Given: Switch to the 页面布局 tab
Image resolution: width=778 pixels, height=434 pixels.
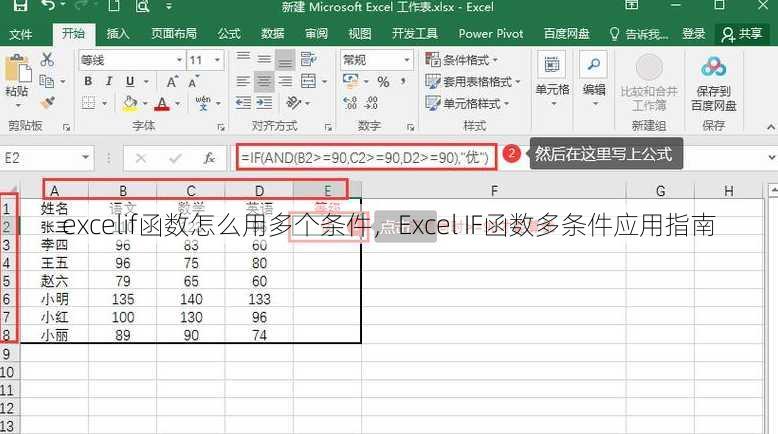Looking at the screenshot, I should click(x=174, y=34).
